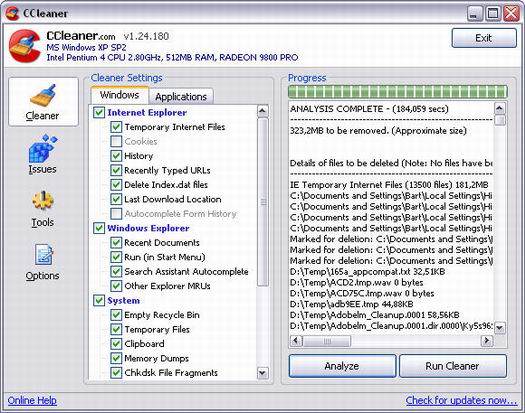This screenshot has width=525, height=413.
Task: Click settings list scroll down arrow
Action: (x=262, y=372)
